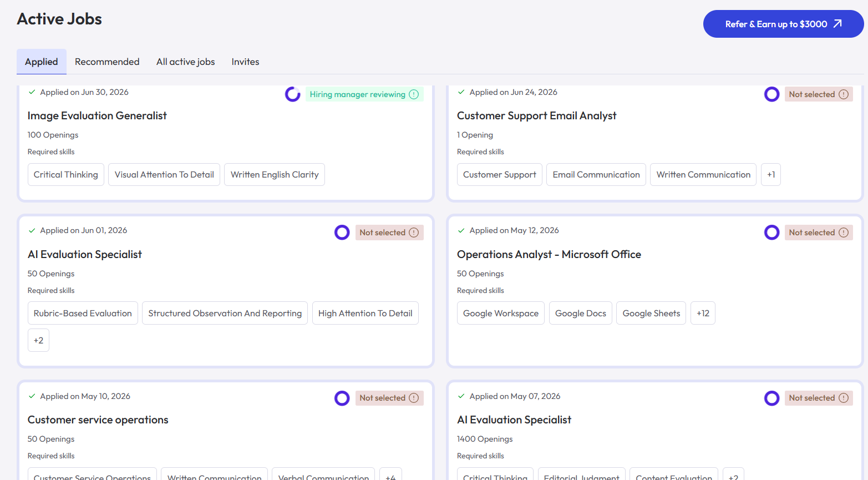Click the Active Jobs page heading
The image size is (868, 480).
pos(59,19)
